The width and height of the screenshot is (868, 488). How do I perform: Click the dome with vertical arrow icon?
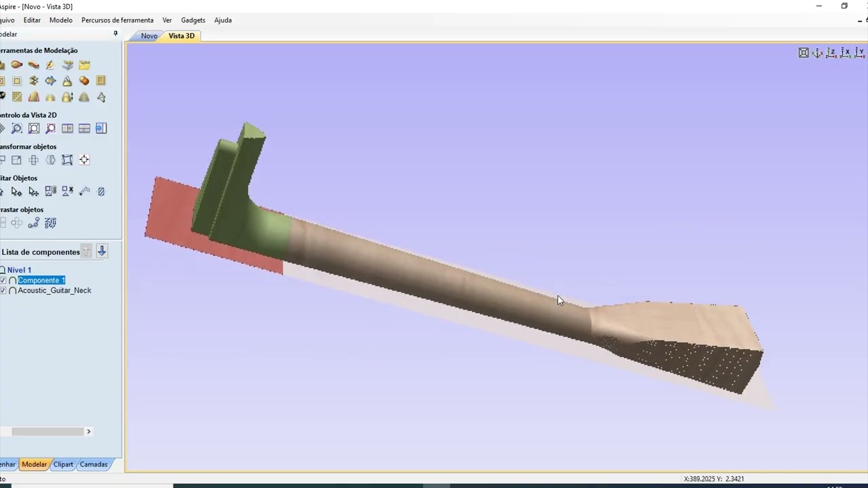67,96
